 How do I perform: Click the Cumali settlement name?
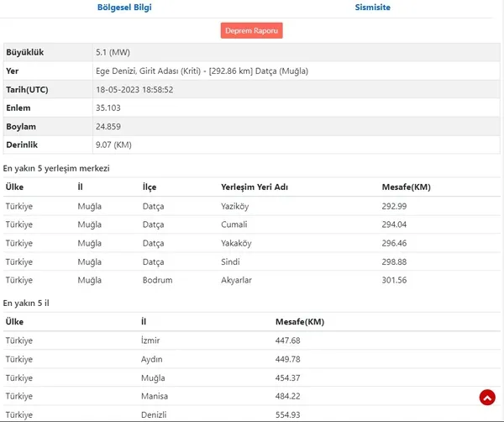click(235, 224)
